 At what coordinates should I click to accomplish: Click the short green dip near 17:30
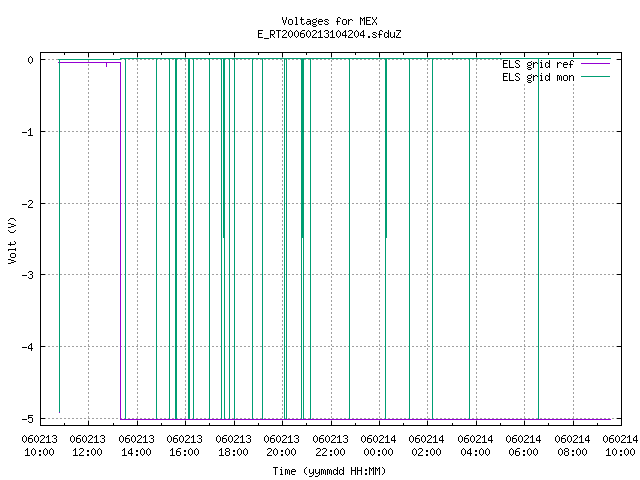[x=224, y=149]
